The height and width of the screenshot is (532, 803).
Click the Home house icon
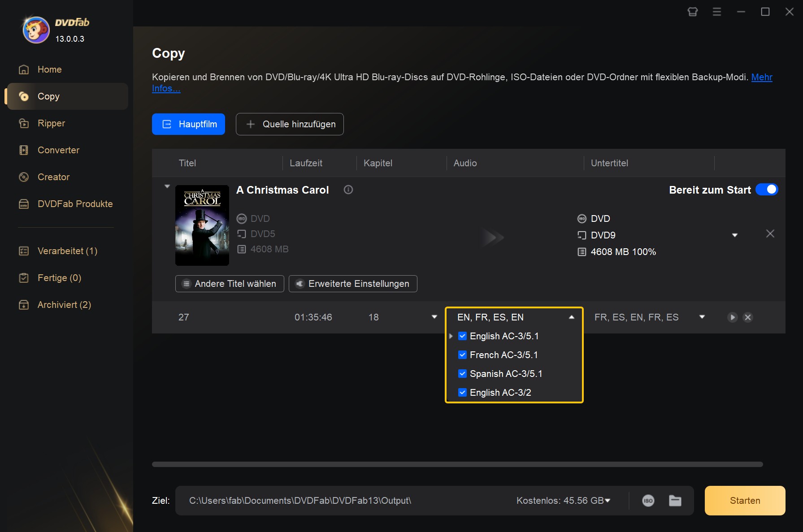pos(24,69)
